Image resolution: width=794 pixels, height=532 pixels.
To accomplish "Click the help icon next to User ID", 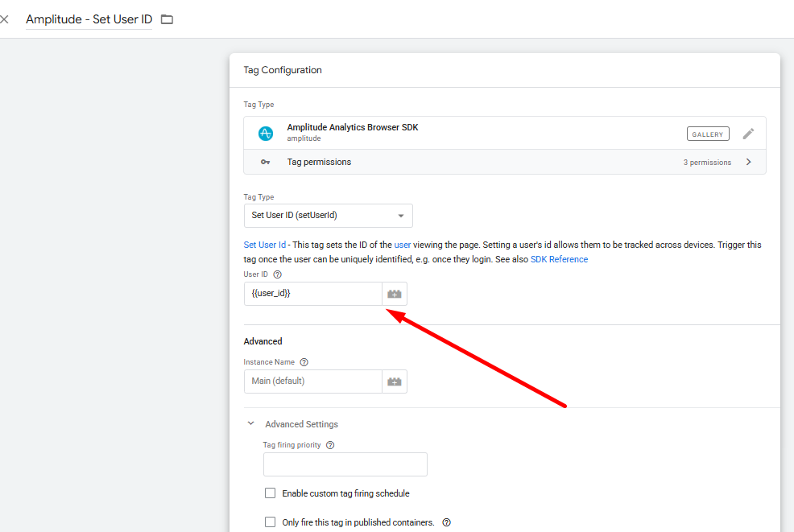I will pyautogui.click(x=278, y=274).
